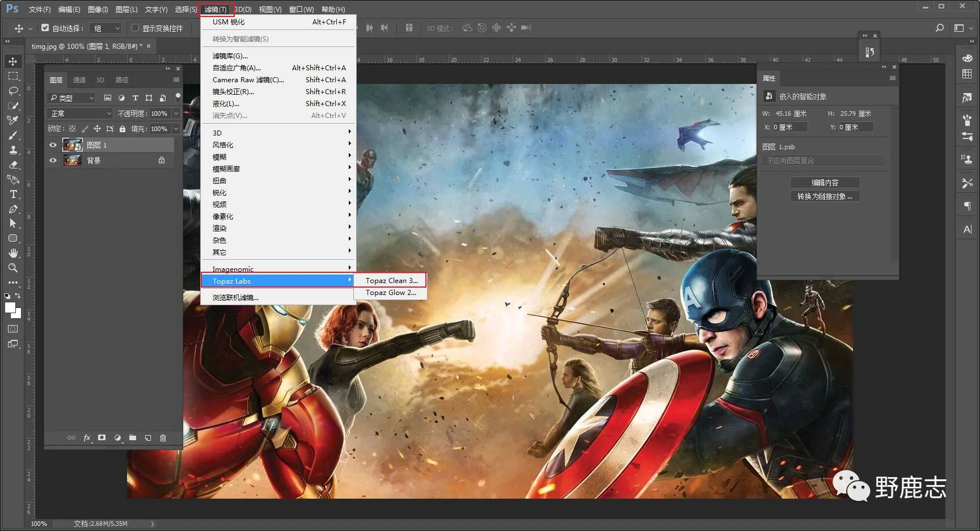
Task: Open the History panel icon
Action: click(x=869, y=52)
